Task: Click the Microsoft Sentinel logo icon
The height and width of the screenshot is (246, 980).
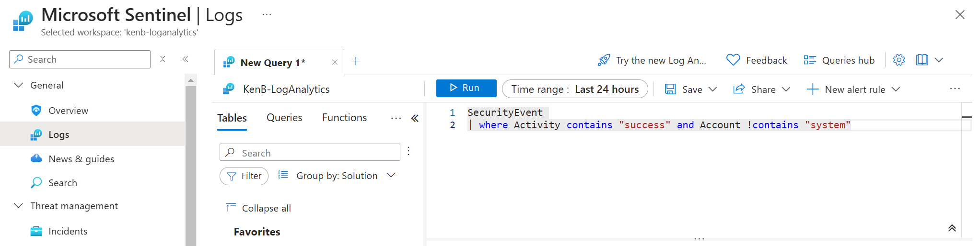Action: pos(23,21)
